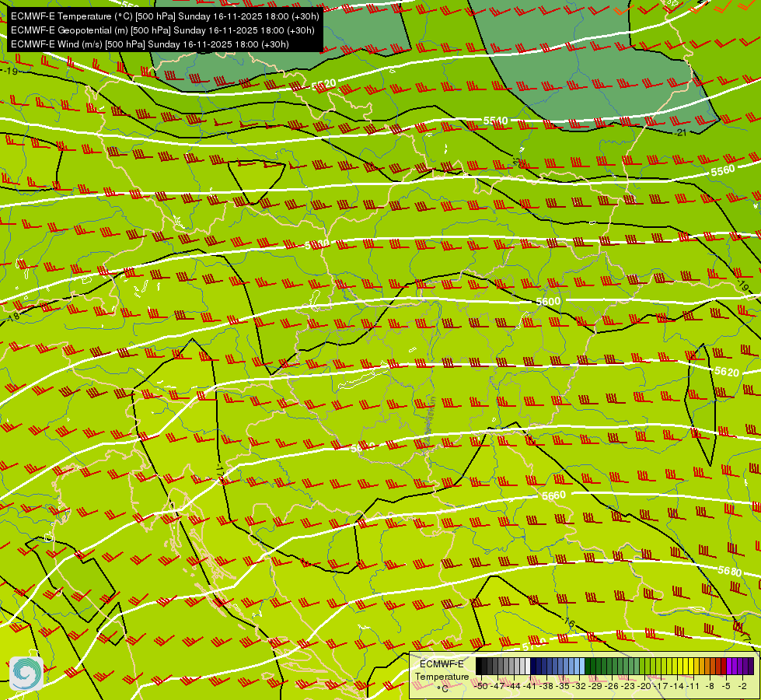
Task: Pick the dark purple swatch at the legend's warm end
Action: pos(751,666)
